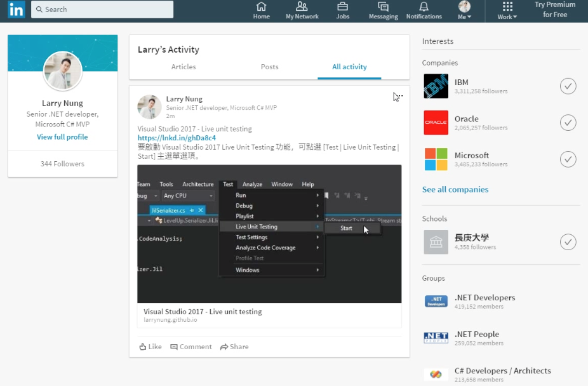Viewport: 588px width, 386px height.
Task: Open C# Developers / Architects group name
Action: pos(503,371)
